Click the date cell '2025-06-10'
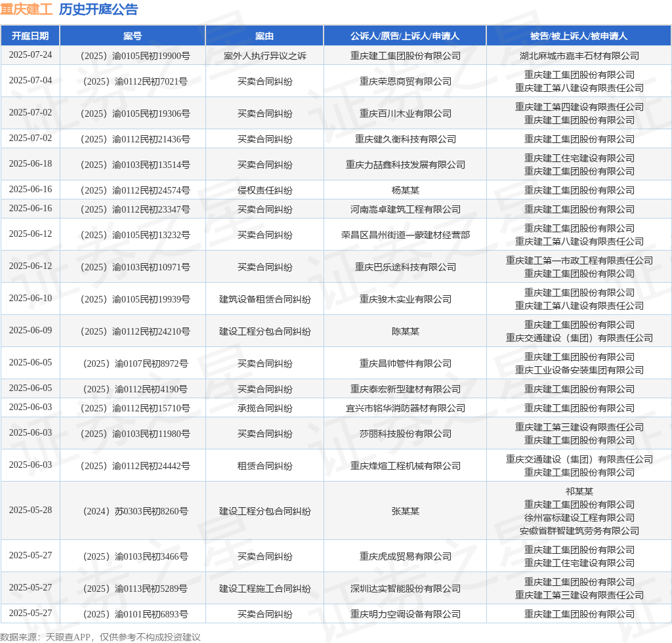Screen dimensions: 672x643 click(x=30, y=299)
